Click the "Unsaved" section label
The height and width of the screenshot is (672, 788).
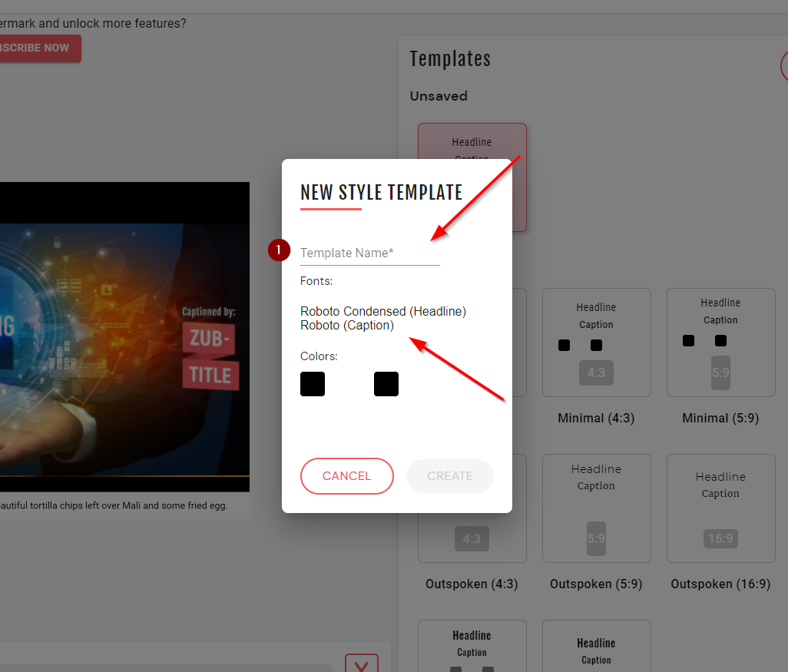(439, 96)
